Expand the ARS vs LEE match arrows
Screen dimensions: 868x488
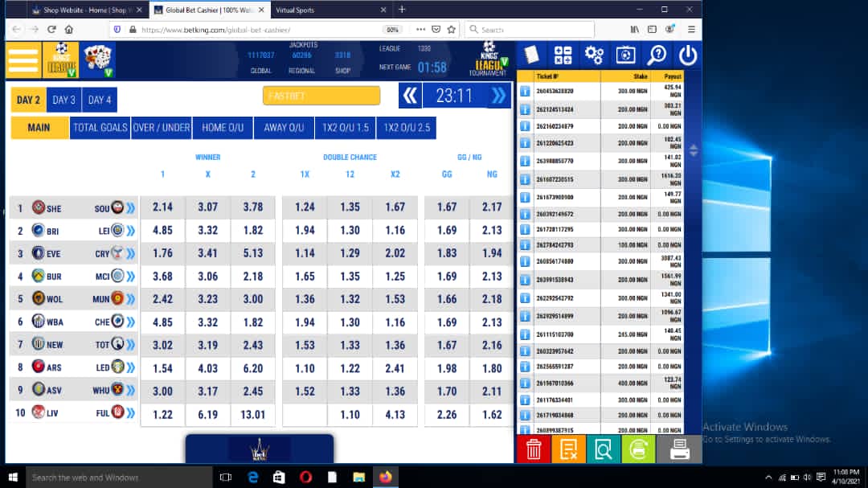click(x=131, y=367)
